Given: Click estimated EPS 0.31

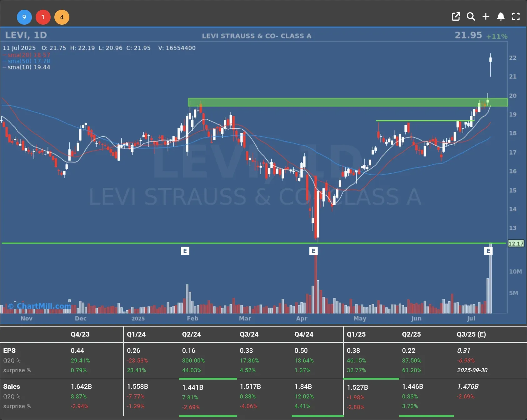Looking at the screenshot, I should [x=464, y=350].
